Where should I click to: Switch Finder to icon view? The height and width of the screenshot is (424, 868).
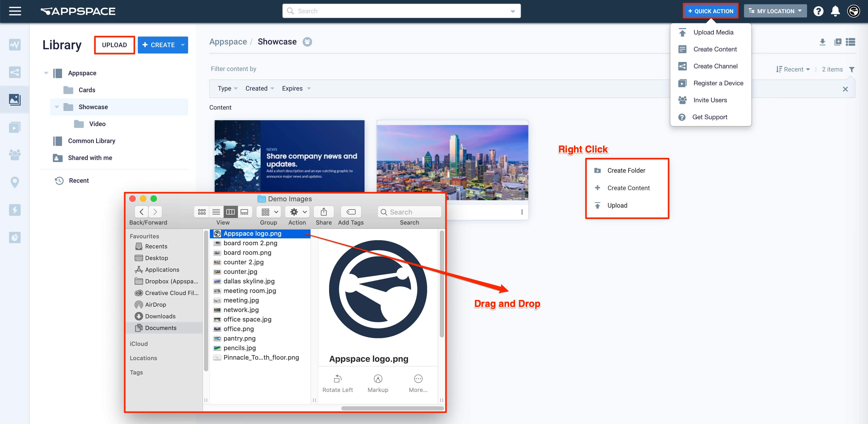coord(201,212)
